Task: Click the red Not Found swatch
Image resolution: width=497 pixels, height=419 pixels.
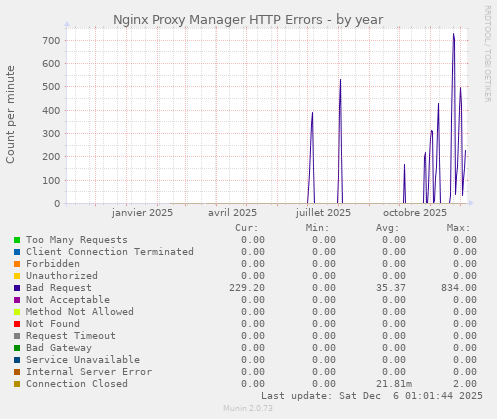Action: pos(17,324)
